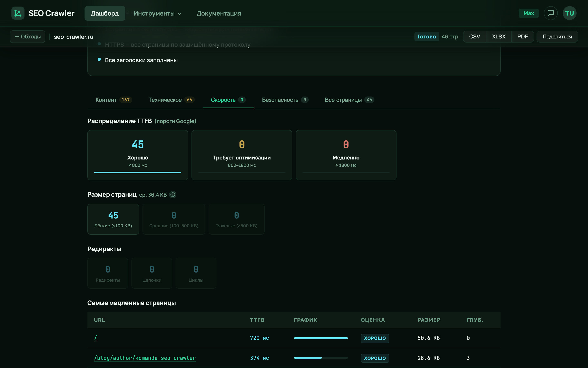Click the 720 мс value
The image size is (588, 368).
(259, 338)
